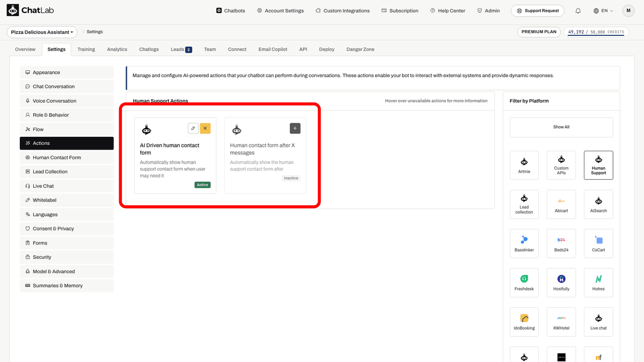
Task: Open Model & Advanced settings in the sidebar
Action: coord(67,271)
